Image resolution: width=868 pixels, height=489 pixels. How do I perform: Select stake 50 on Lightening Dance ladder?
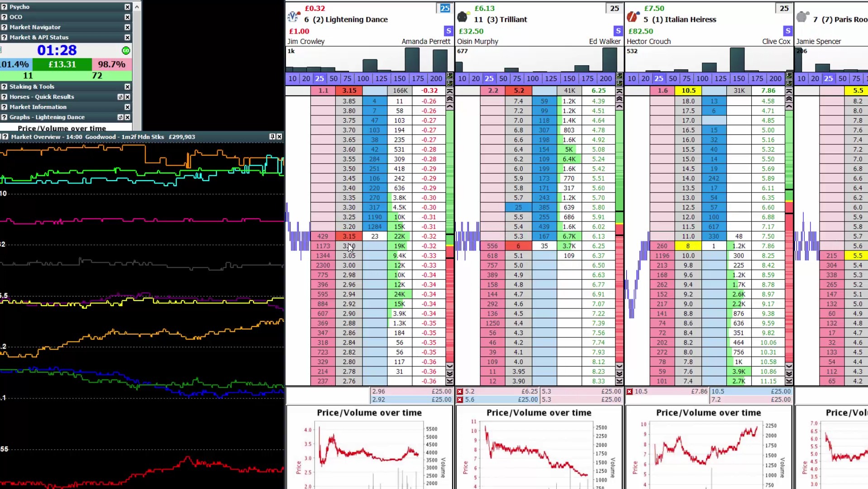(334, 79)
